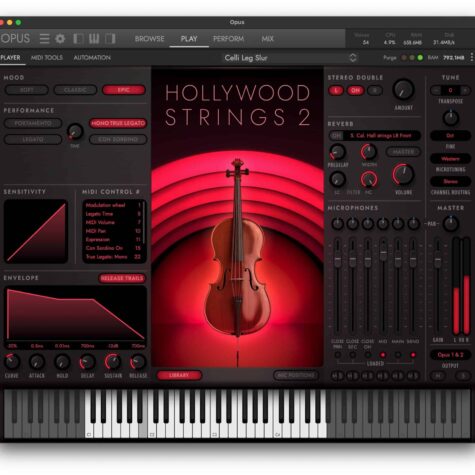Screen dimensions: 475x475
Task: Open the Fine tune value field
Action: tap(451, 136)
